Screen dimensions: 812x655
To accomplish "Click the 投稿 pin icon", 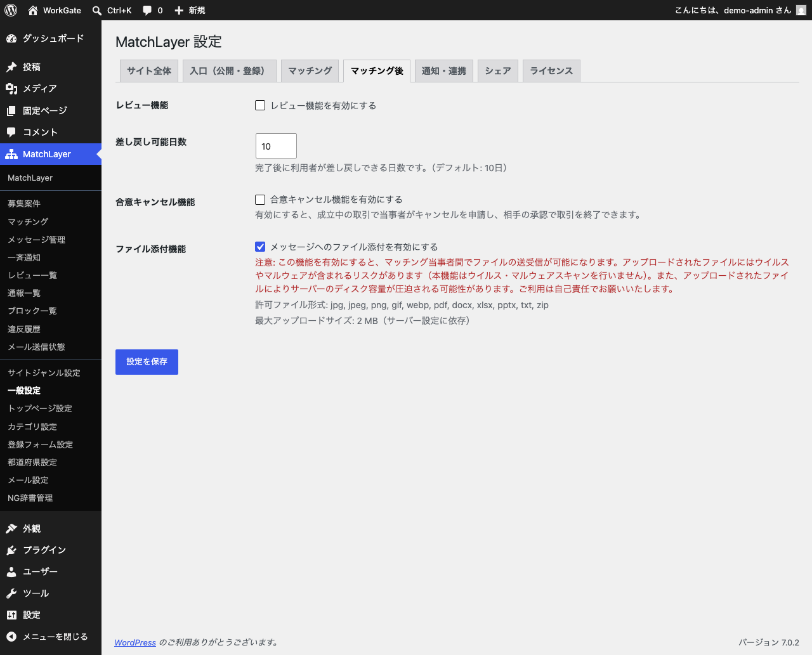I will [x=11, y=67].
